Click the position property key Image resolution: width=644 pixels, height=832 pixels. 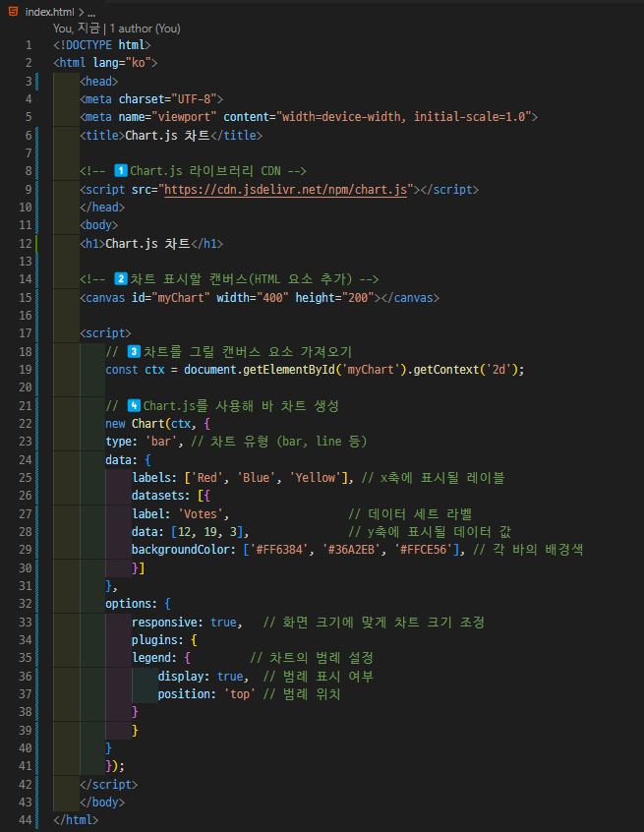click(184, 694)
